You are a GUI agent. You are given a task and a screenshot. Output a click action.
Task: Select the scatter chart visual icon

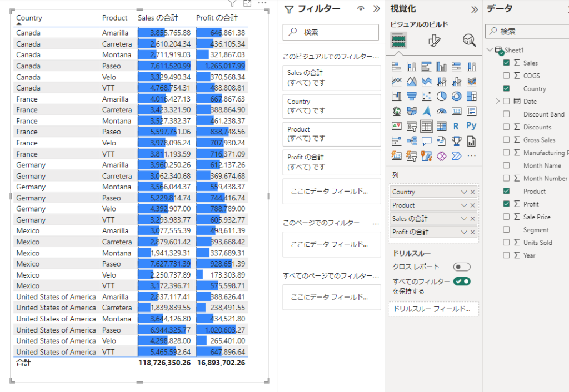coord(427,96)
